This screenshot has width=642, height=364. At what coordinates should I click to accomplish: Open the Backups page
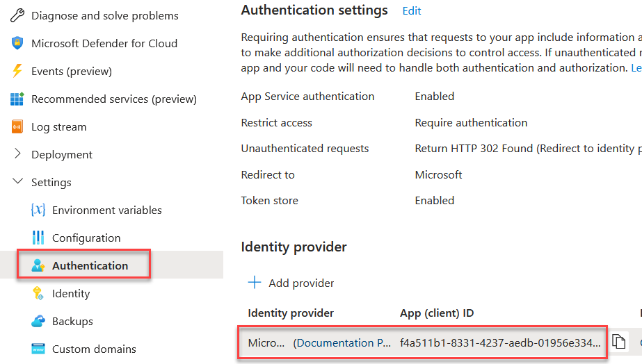pyautogui.click(x=72, y=322)
